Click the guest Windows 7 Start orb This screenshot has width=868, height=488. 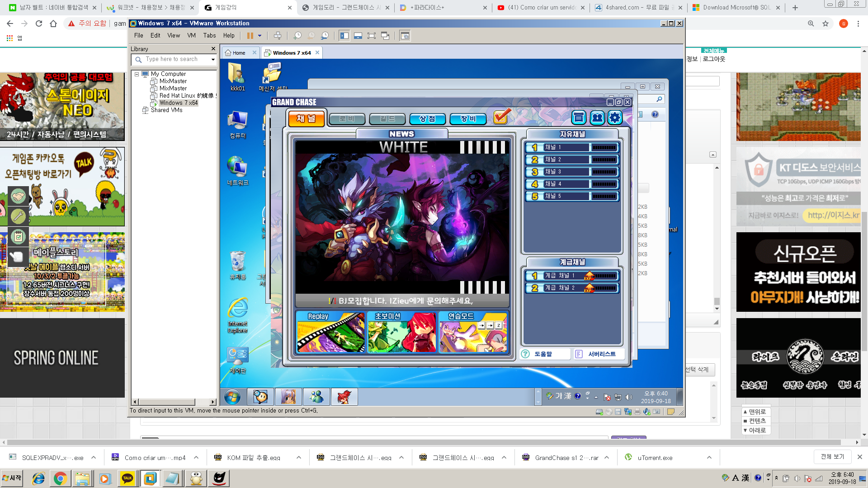tap(232, 397)
